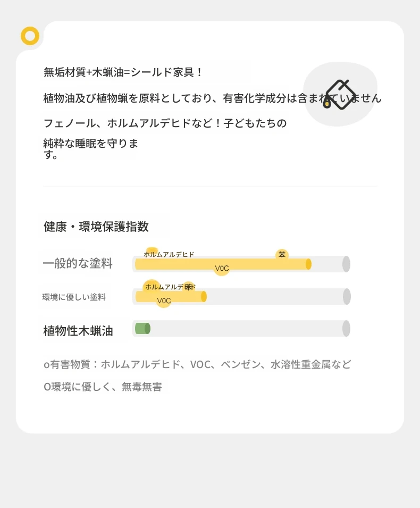This screenshot has width=420, height=508.
Task: Click the gray end cap of 植物性木蝋油 track
Action: click(346, 329)
